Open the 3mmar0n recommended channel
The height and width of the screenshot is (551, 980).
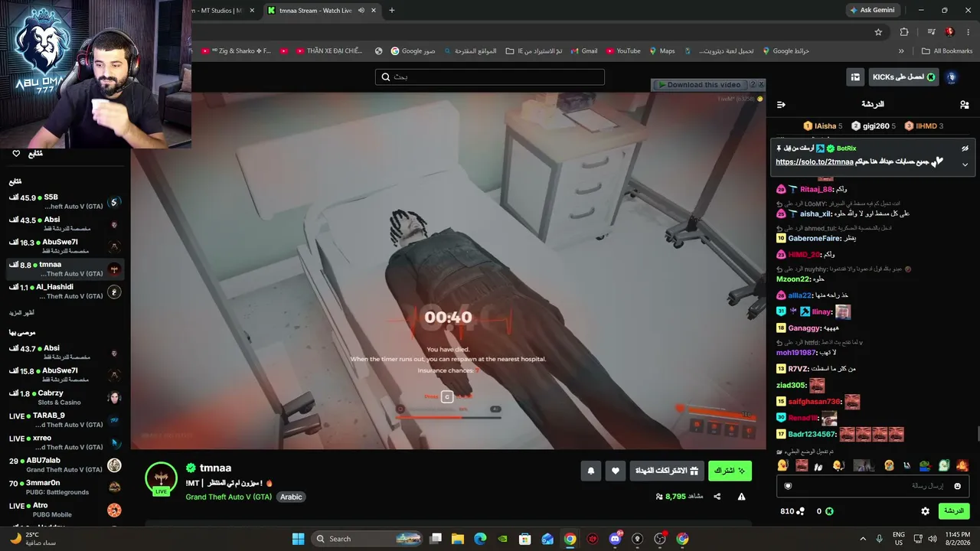pos(65,487)
